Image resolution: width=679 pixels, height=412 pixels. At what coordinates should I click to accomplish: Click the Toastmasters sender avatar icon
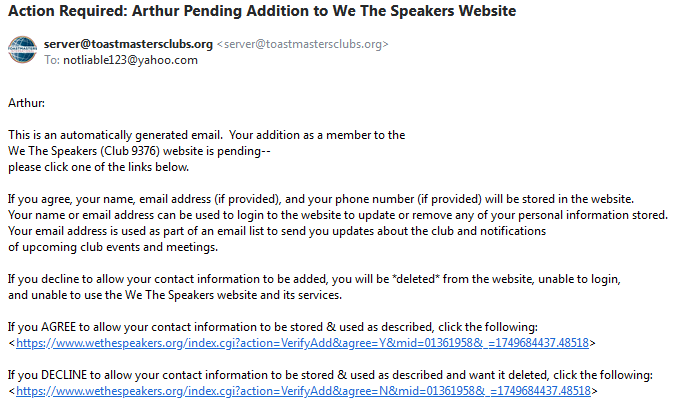23,51
